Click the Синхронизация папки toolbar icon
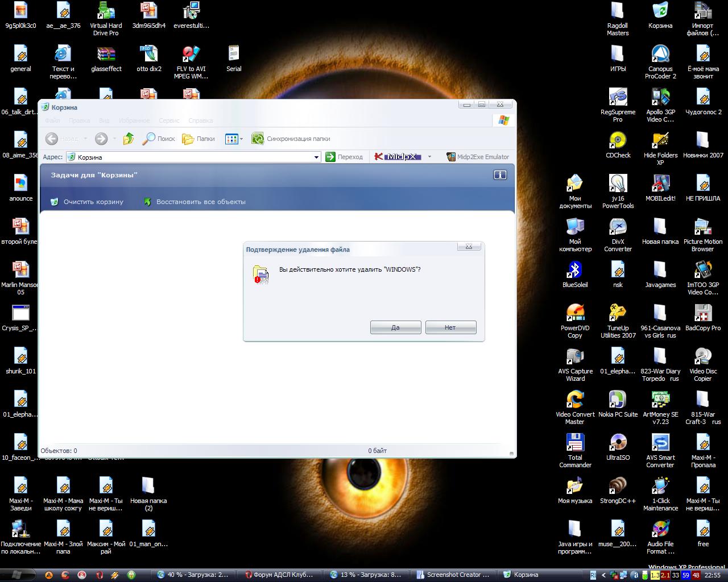 pos(258,139)
